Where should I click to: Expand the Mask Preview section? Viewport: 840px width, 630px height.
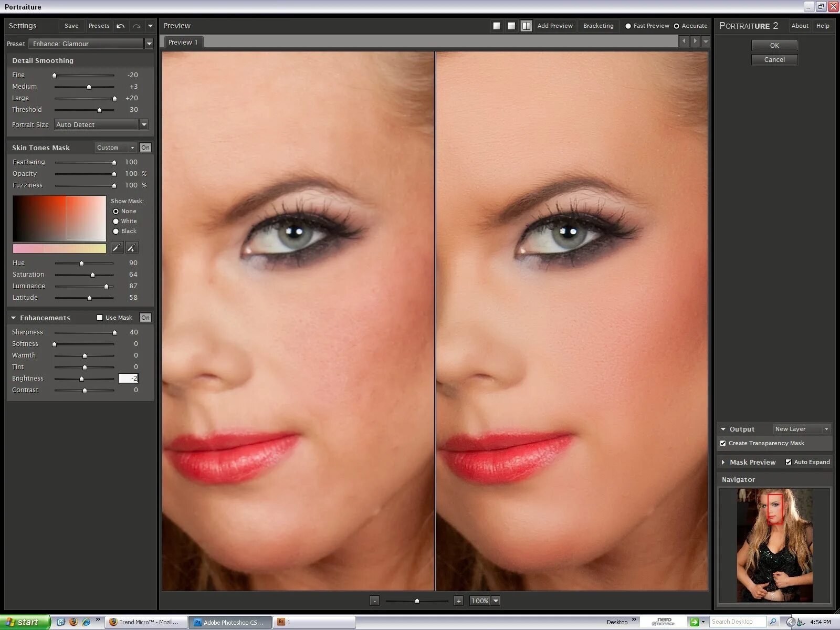tap(723, 462)
